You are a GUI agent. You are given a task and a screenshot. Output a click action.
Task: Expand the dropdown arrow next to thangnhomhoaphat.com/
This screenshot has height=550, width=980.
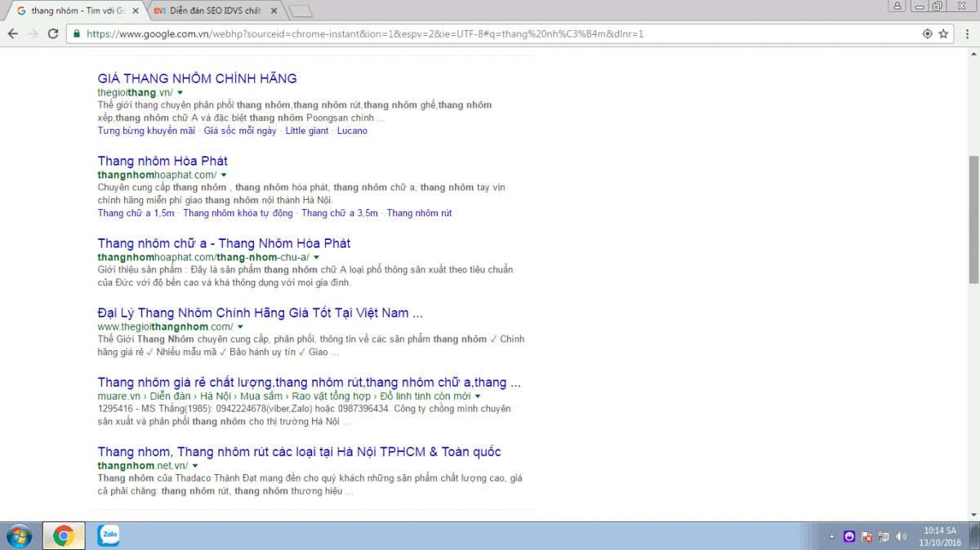click(224, 175)
